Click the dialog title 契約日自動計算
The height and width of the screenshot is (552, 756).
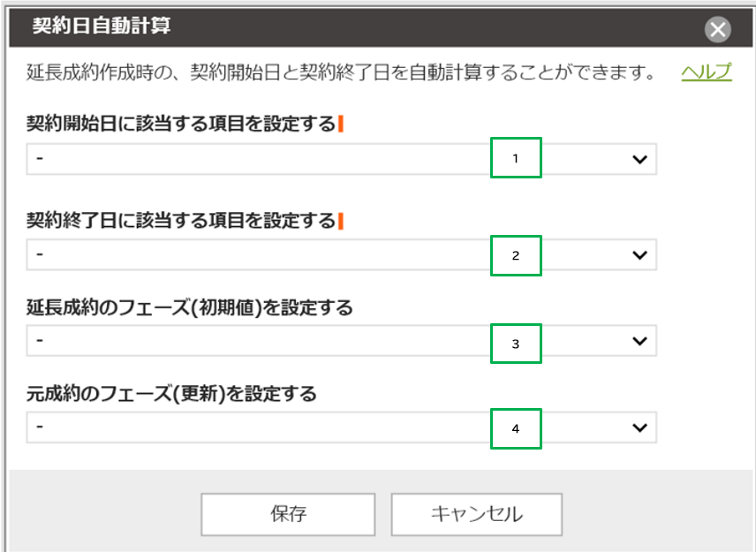point(97,26)
